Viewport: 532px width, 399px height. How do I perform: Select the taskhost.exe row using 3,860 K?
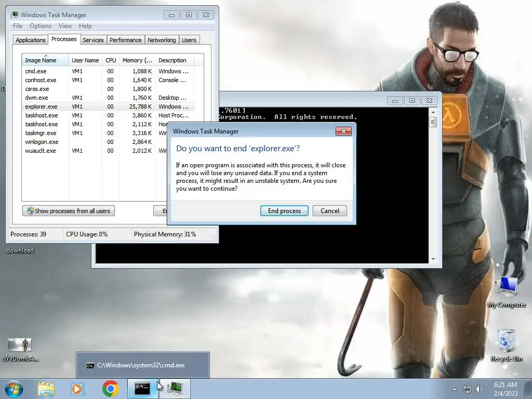[108, 115]
